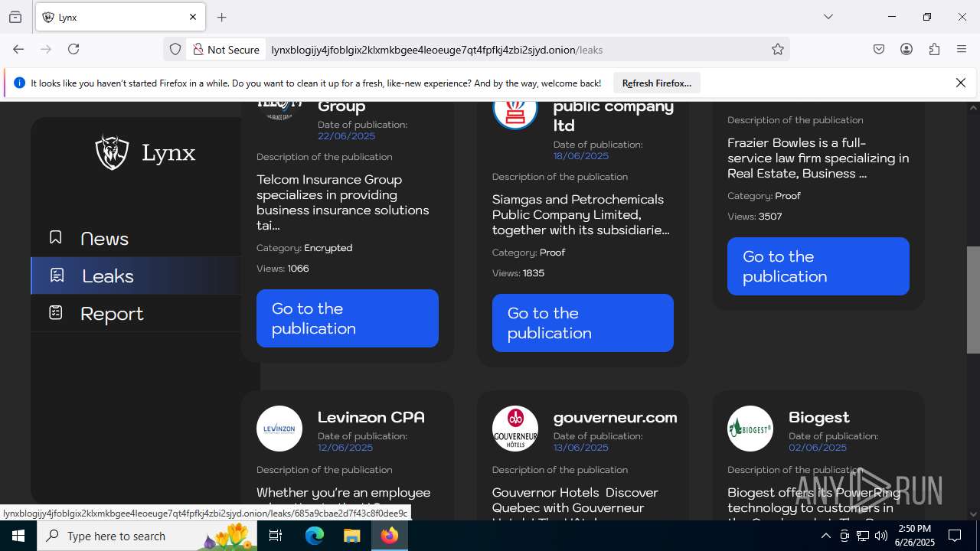980x551 pixels.
Task: Click the taskbar search box
Action: (x=148, y=536)
